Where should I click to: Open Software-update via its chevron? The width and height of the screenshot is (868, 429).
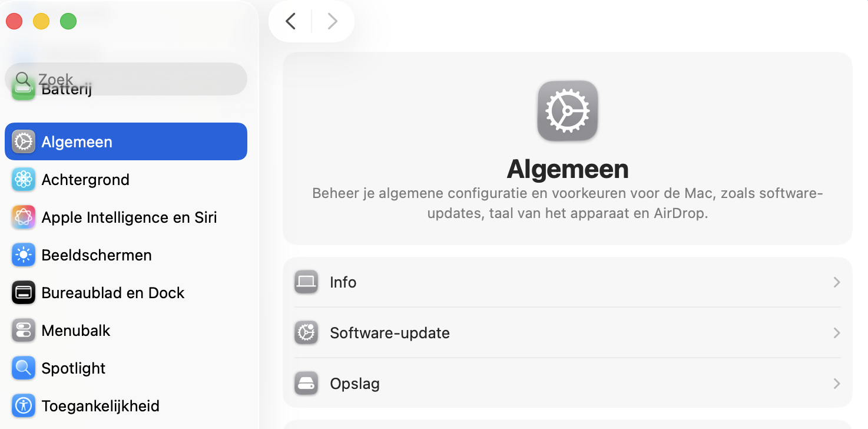pyautogui.click(x=836, y=333)
